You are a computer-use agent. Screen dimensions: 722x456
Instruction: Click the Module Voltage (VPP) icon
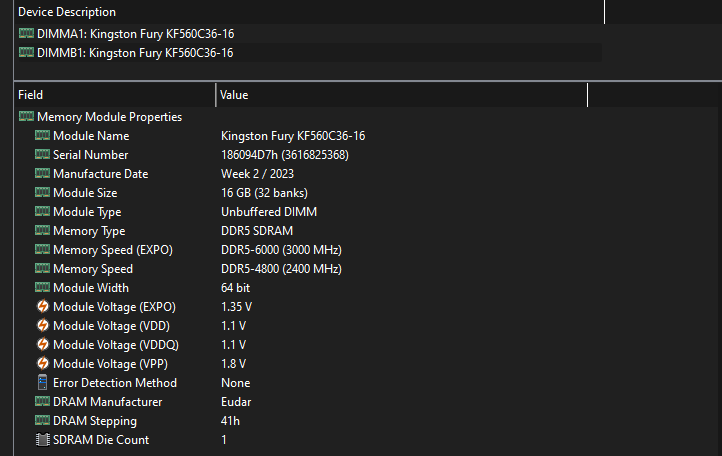pos(42,364)
